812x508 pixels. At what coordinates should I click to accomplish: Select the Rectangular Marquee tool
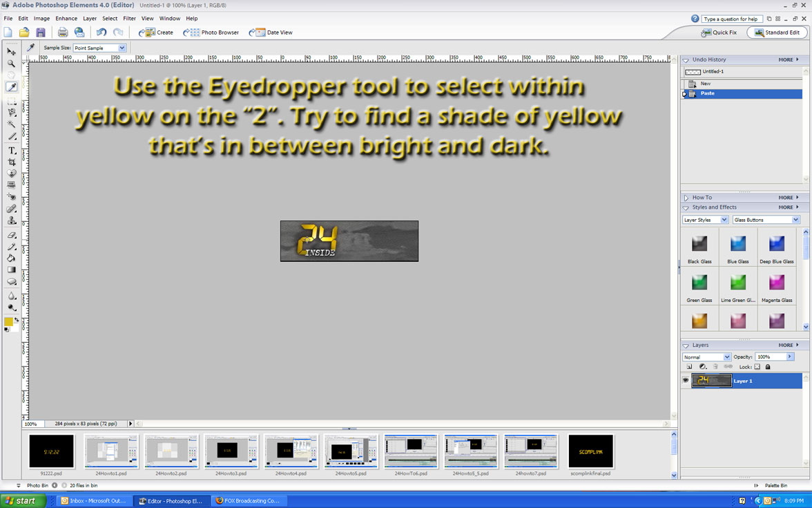[x=11, y=101]
